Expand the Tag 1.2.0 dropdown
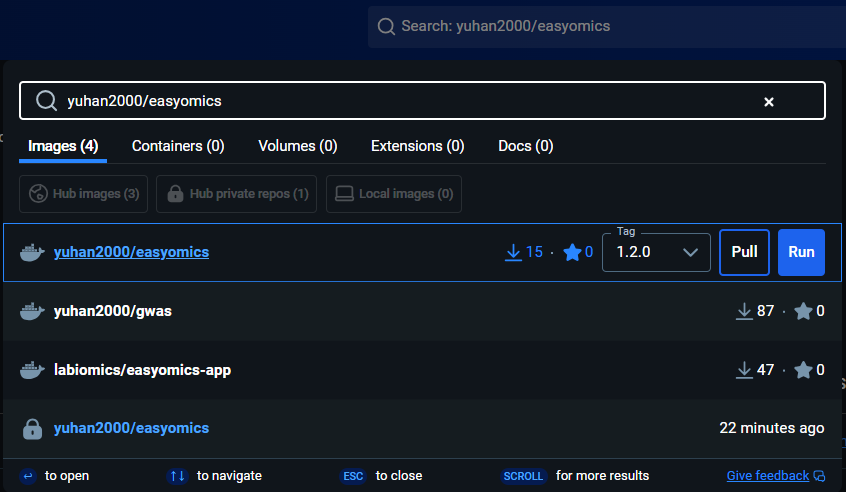 point(656,252)
